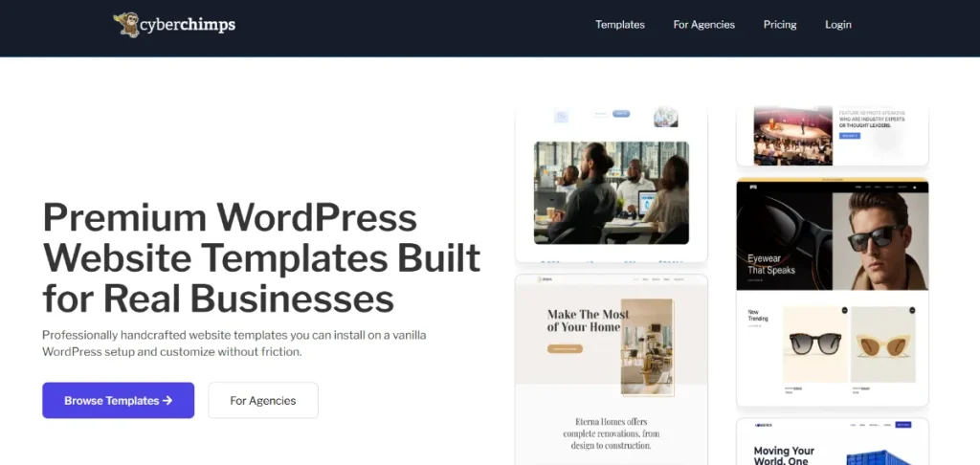Open the business meeting photo template preview

click(611, 192)
